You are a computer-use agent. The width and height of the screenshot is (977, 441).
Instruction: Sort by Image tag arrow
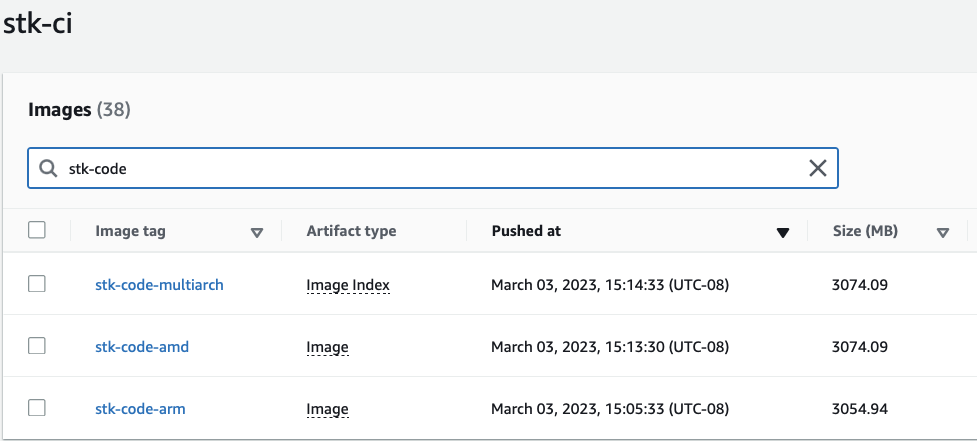pos(257,232)
